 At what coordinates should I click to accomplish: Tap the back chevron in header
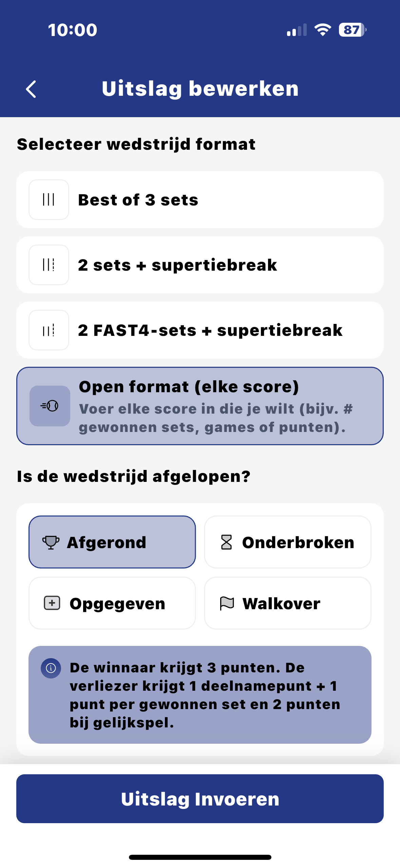(31, 89)
